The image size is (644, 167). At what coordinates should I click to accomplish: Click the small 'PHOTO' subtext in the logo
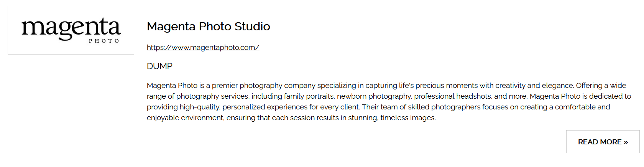104,41
